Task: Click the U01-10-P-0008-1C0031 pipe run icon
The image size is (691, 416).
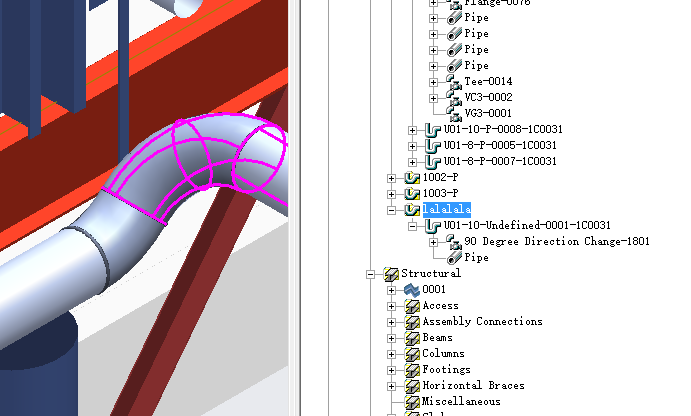Action: click(x=433, y=130)
